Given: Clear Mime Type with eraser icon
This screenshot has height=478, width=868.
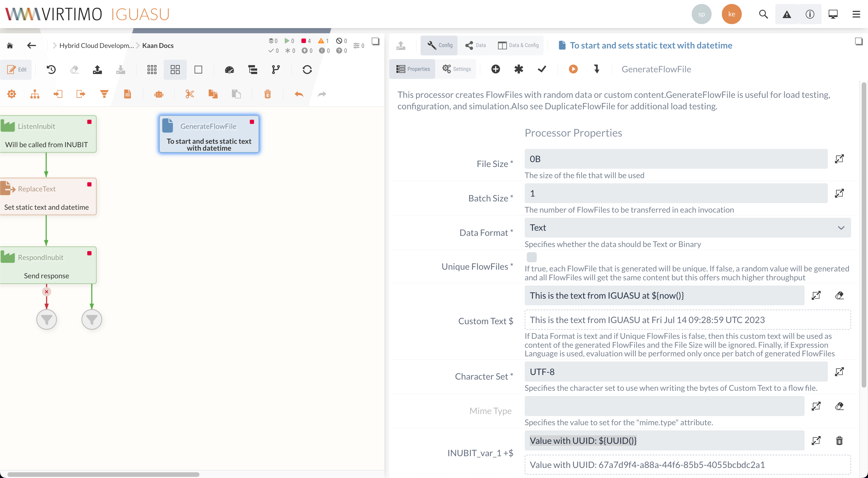Looking at the screenshot, I should 839,406.
